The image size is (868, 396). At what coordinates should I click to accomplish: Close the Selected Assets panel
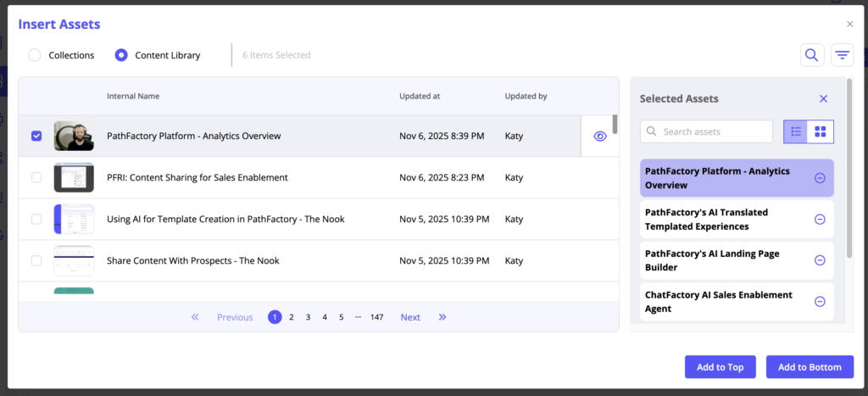pos(823,99)
